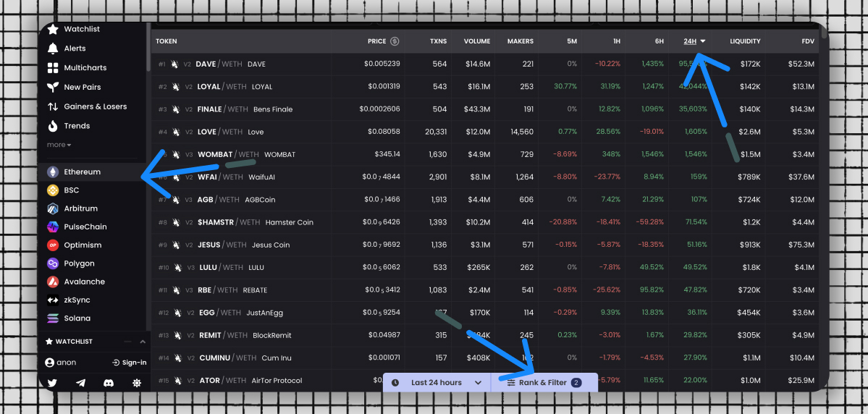
Task: Open the CUMINU / WETH Cum Inu pair
Action: [245, 358]
